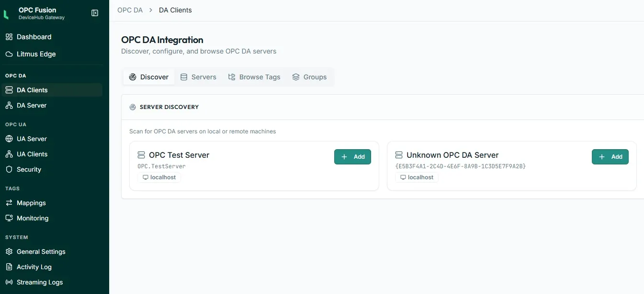Click the DA Server network icon
This screenshot has height=294, width=644.
click(9, 105)
